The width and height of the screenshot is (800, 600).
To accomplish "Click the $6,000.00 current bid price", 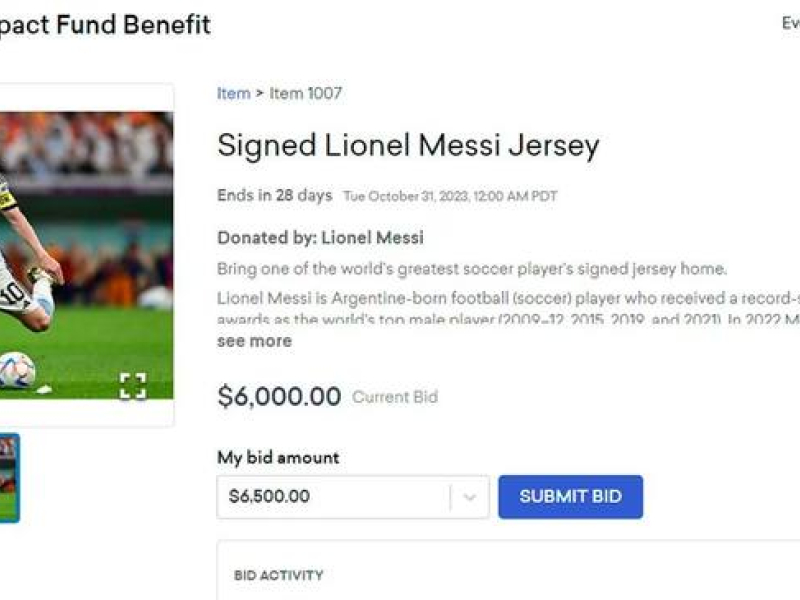I will (x=279, y=397).
